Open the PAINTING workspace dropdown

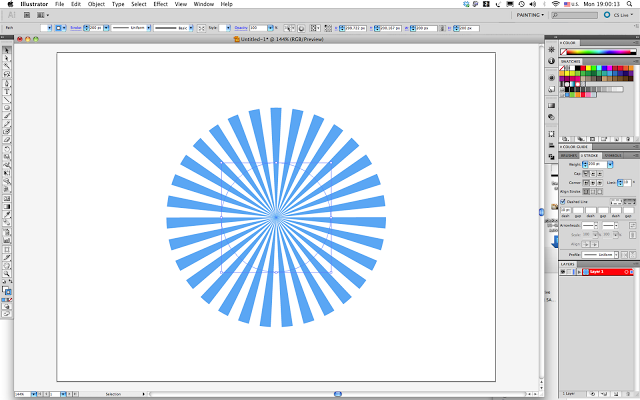tap(530, 15)
